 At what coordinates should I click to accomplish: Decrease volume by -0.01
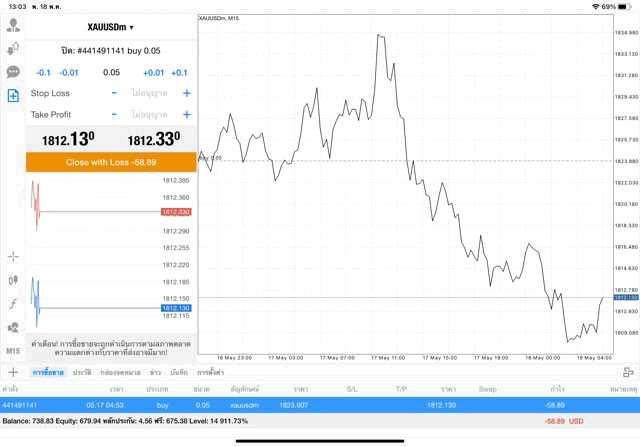[x=69, y=73]
